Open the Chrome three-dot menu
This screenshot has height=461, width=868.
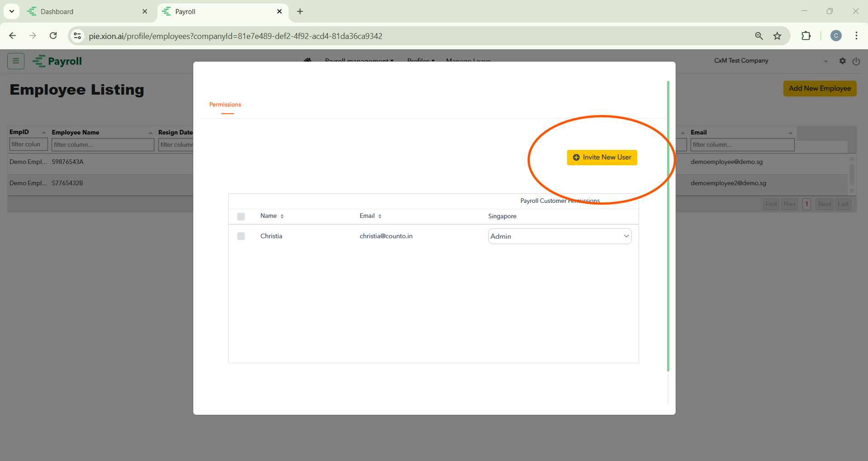coord(856,36)
